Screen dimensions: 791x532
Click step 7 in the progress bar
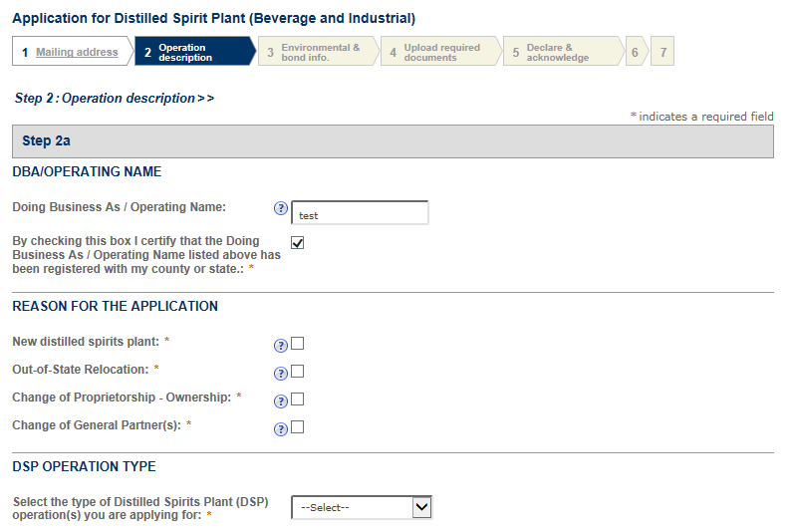tap(662, 52)
